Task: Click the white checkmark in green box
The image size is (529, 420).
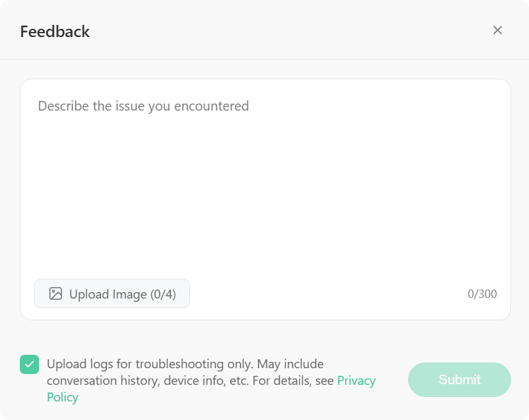Action: pyautogui.click(x=29, y=364)
